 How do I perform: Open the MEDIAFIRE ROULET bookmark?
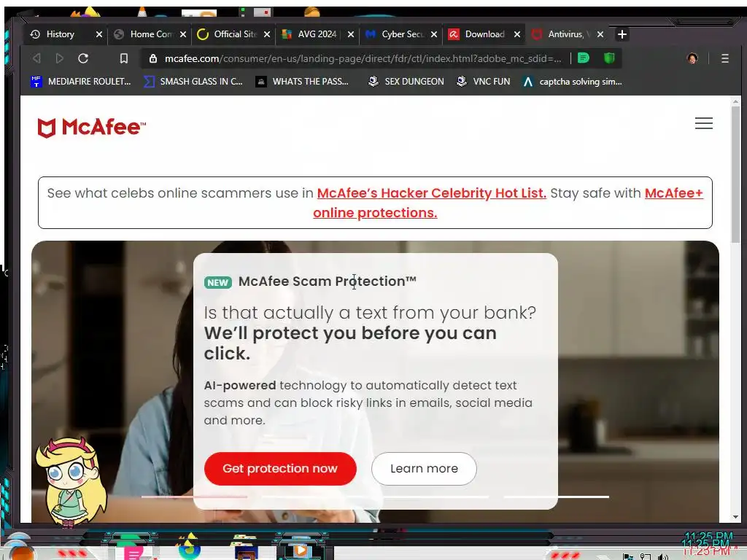[x=80, y=82]
